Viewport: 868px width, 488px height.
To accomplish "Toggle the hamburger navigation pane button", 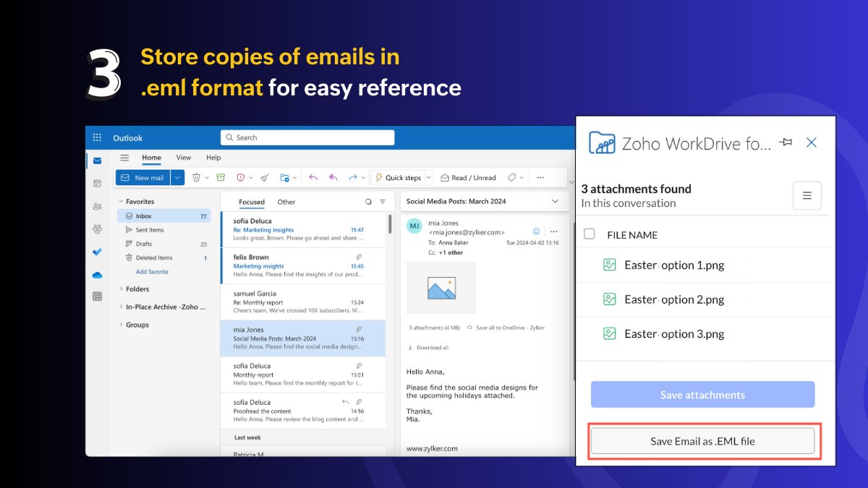I will point(124,158).
